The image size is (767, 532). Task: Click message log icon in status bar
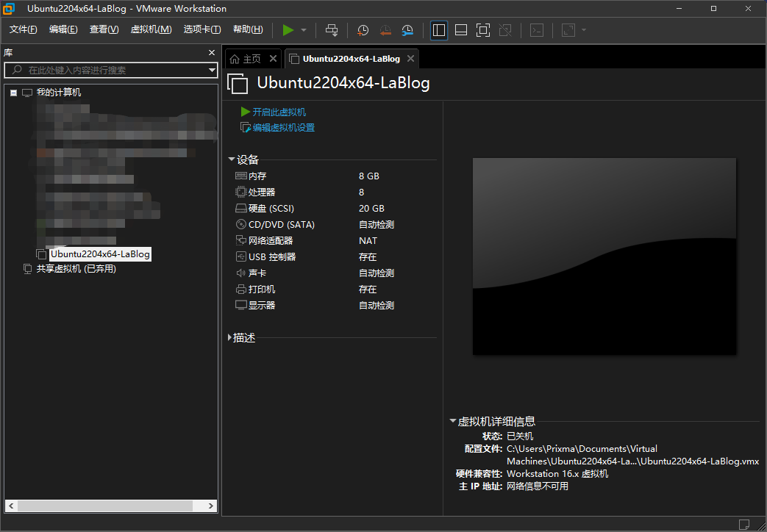pyautogui.click(x=743, y=525)
